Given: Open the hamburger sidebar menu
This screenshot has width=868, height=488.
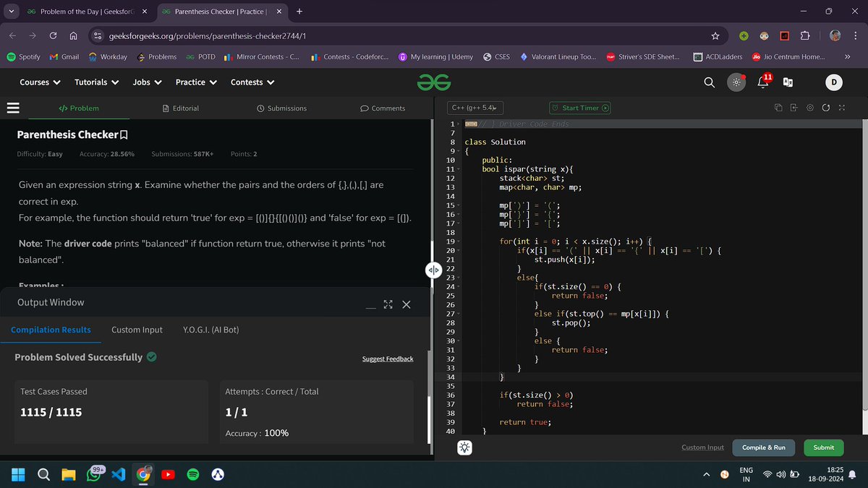Looking at the screenshot, I should 12,108.
